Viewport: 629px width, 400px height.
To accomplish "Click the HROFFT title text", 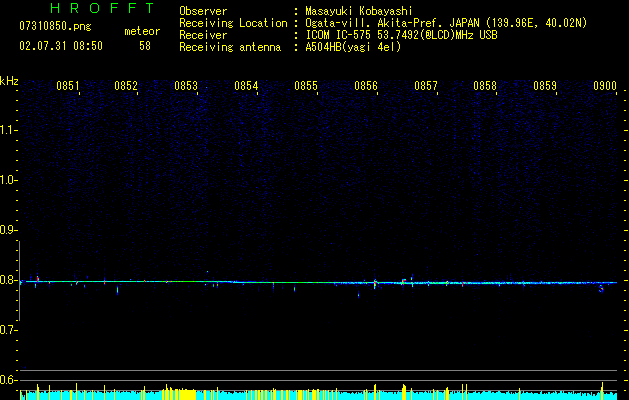I will (102, 8).
